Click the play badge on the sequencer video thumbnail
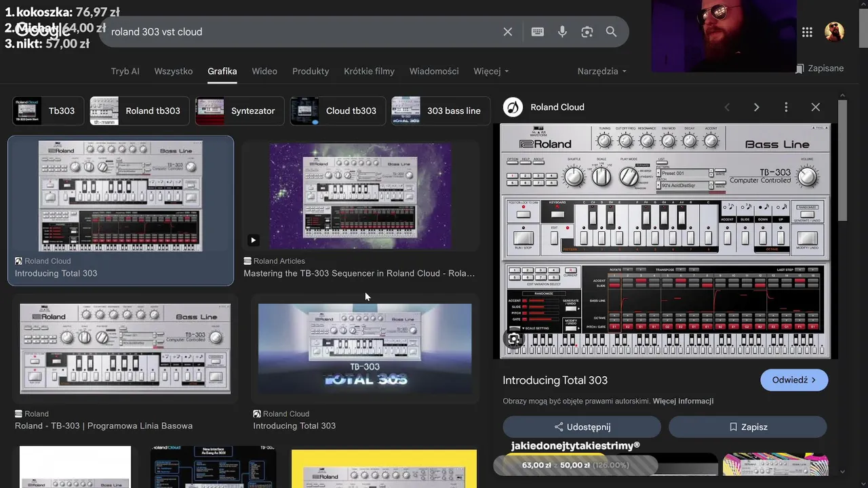The width and height of the screenshot is (868, 488). tap(253, 240)
